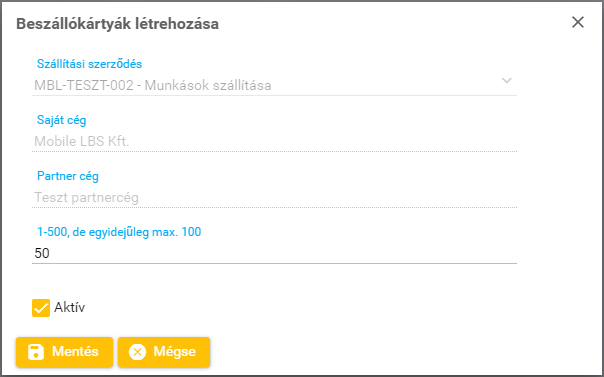Click the floppy disk save icon

[36, 352]
